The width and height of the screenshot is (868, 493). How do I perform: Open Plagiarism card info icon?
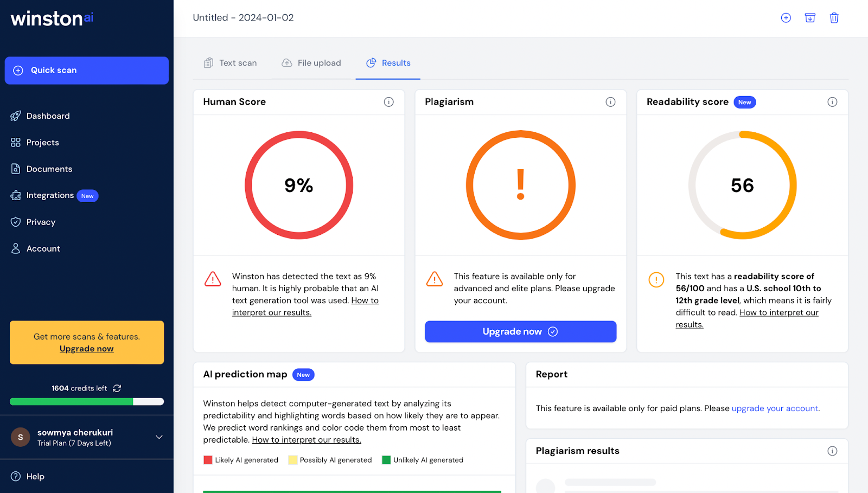click(610, 102)
